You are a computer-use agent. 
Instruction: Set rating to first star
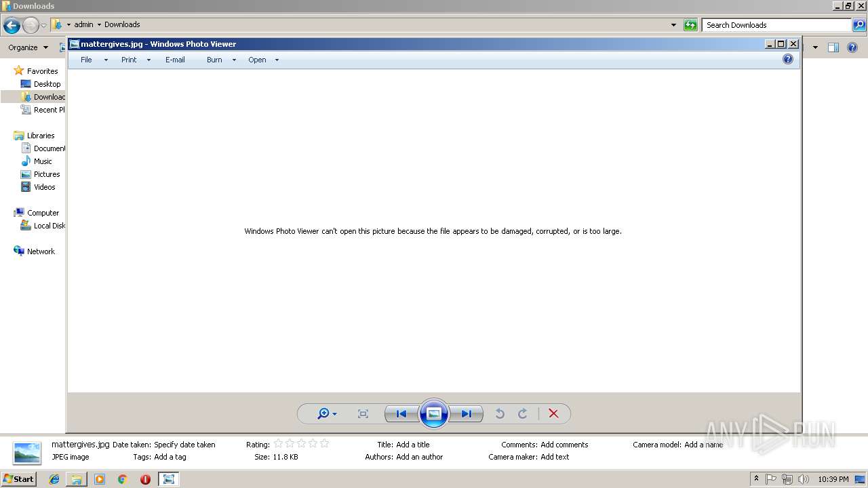coord(278,444)
